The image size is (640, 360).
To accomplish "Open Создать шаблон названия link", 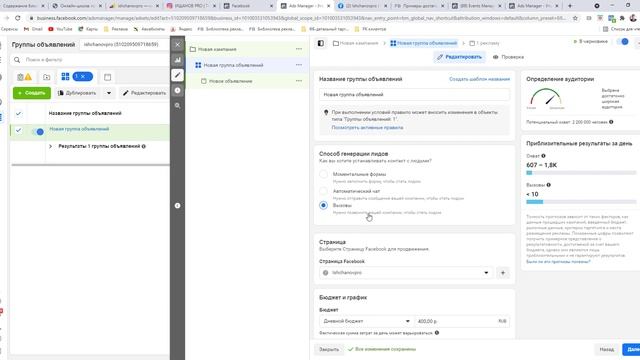I will click(480, 79).
